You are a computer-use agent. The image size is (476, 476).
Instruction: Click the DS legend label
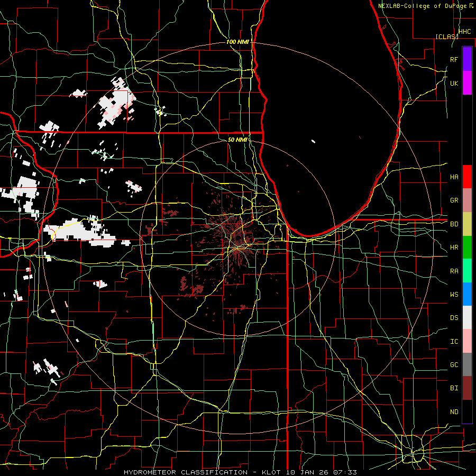pos(454,318)
